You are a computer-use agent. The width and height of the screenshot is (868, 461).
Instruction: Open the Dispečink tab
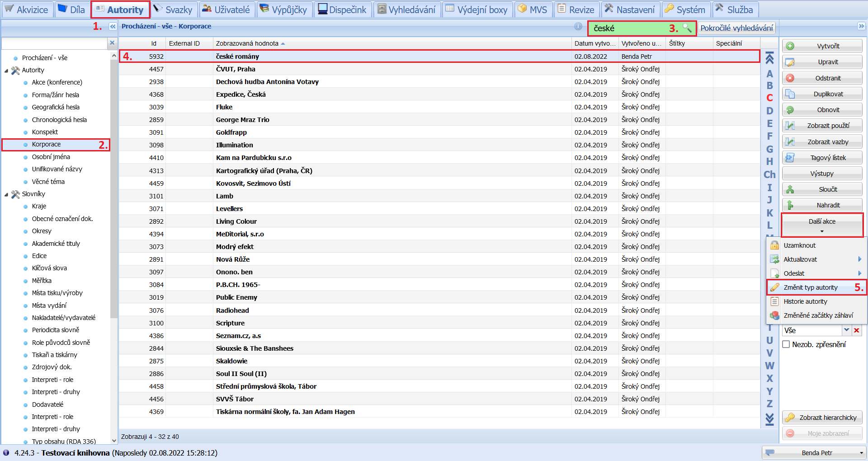(x=343, y=9)
